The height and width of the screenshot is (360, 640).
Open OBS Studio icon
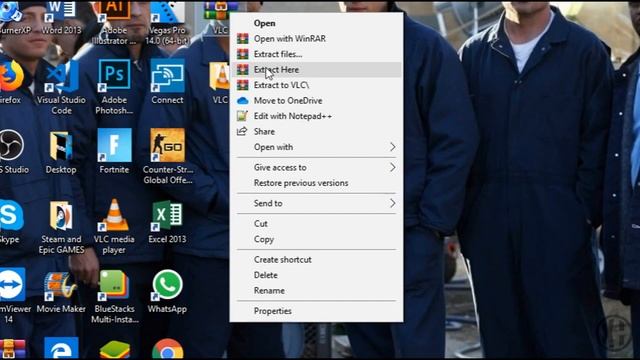(x=12, y=151)
